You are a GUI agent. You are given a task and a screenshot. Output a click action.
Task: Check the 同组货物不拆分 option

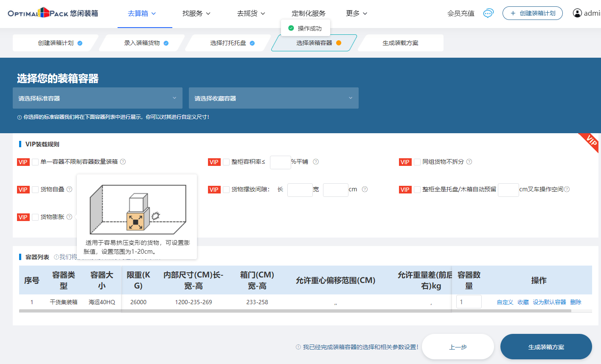click(417, 162)
